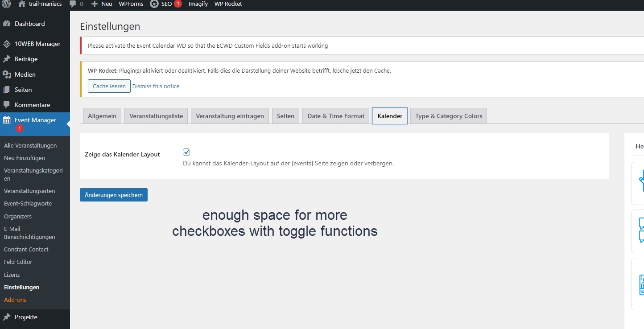Click the Medien media icon in sidebar
Screen dimensions: 644x329
tap(7, 74)
